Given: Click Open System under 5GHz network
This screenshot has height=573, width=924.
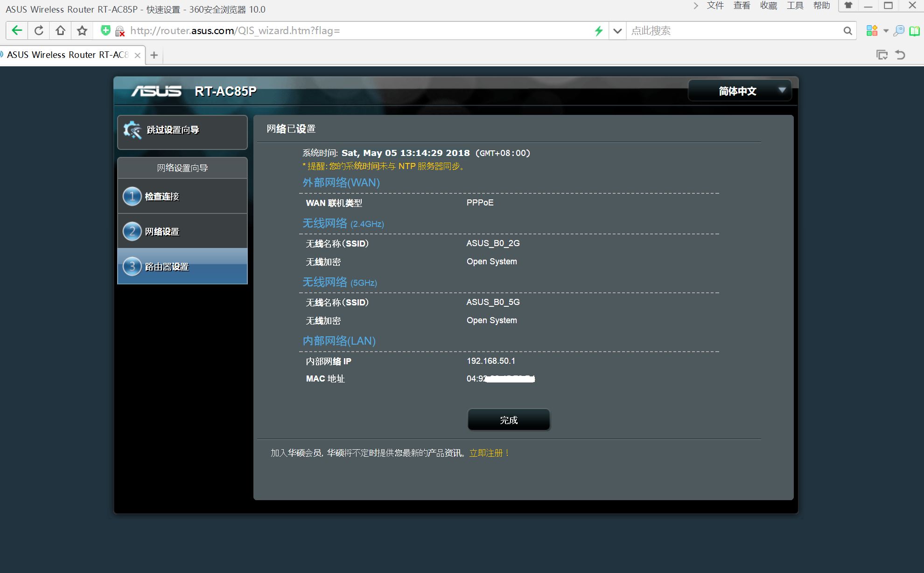Looking at the screenshot, I should click(x=491, y=320).
